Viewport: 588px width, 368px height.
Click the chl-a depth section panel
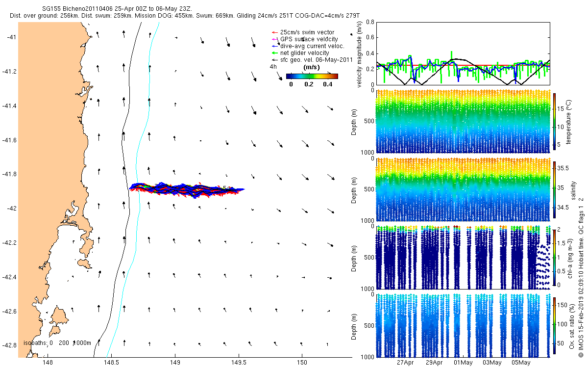coord(463,258)
